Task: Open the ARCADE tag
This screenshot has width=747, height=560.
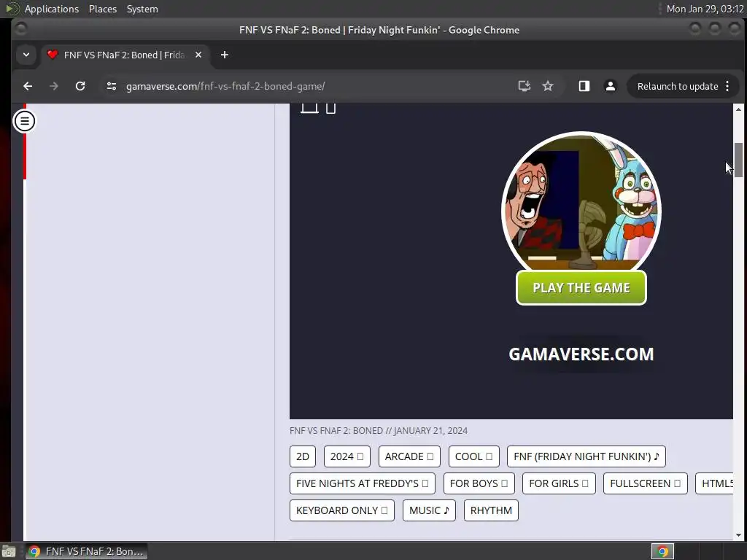Action: pyautogui.click(x=409, y=456)
